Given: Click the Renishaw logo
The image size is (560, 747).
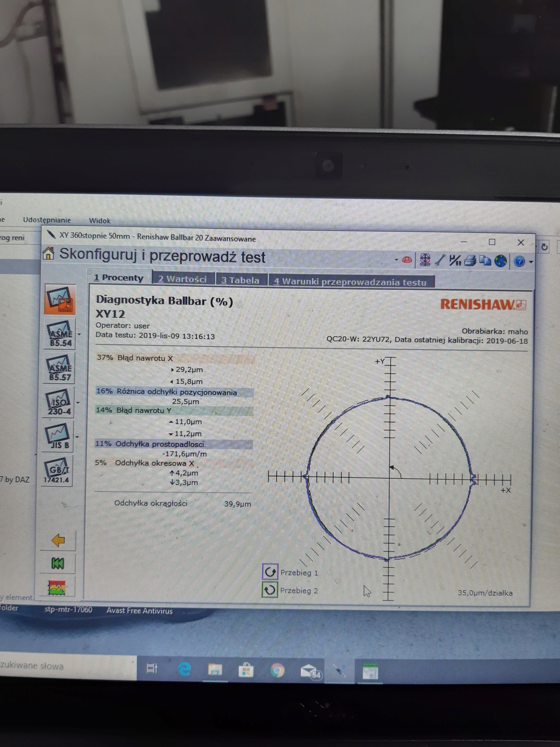Looking at the screenshot, I should coord(483,304).
